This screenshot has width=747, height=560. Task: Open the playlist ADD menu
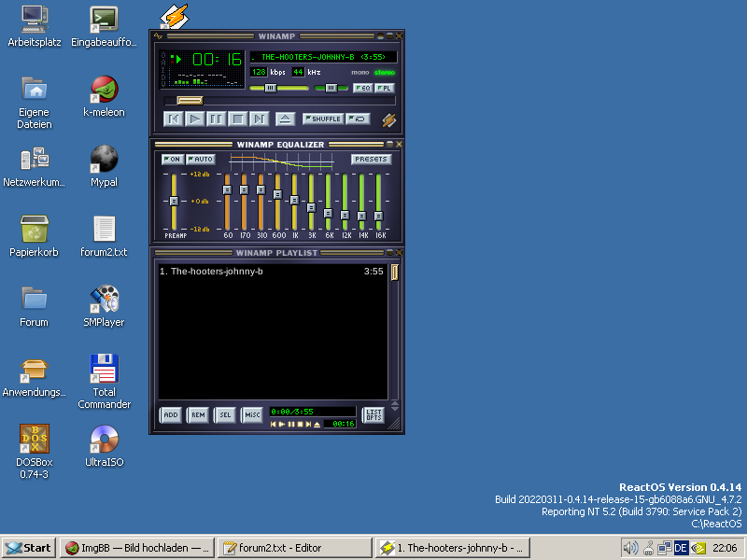click(171, 415)
